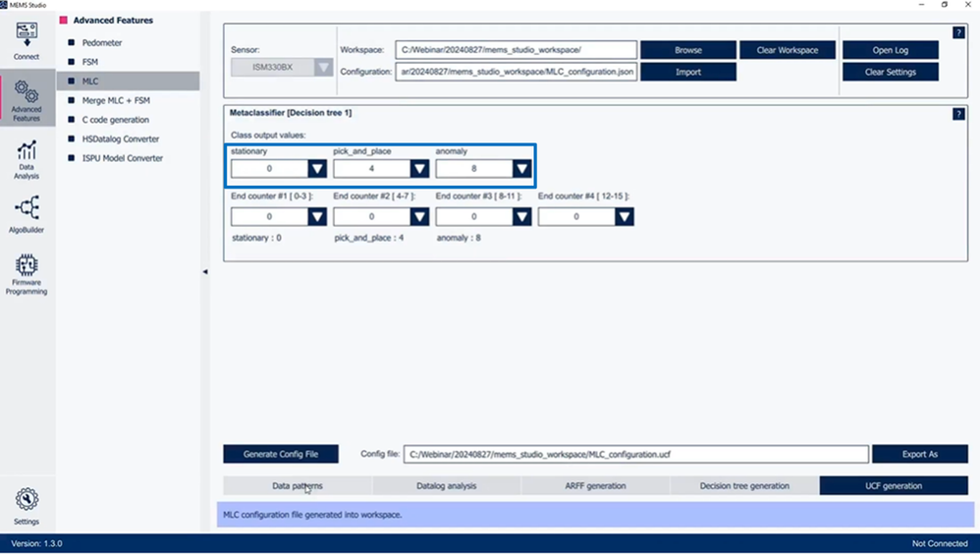Viewport: 980px width, 554px height.
Task: Open Merge MLC + FSM item
Action: (x=116, y=100)
